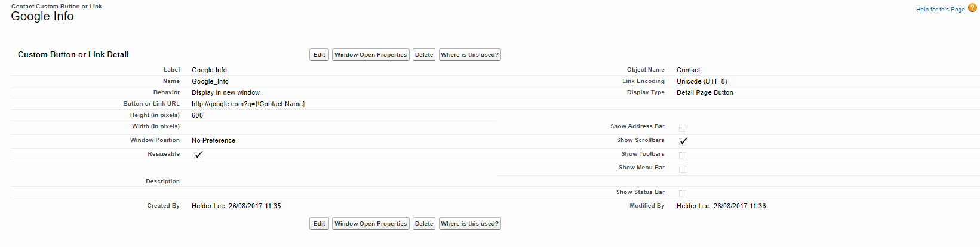
Task: Open bottom Window Open Properties button
Action: point(370,224)
